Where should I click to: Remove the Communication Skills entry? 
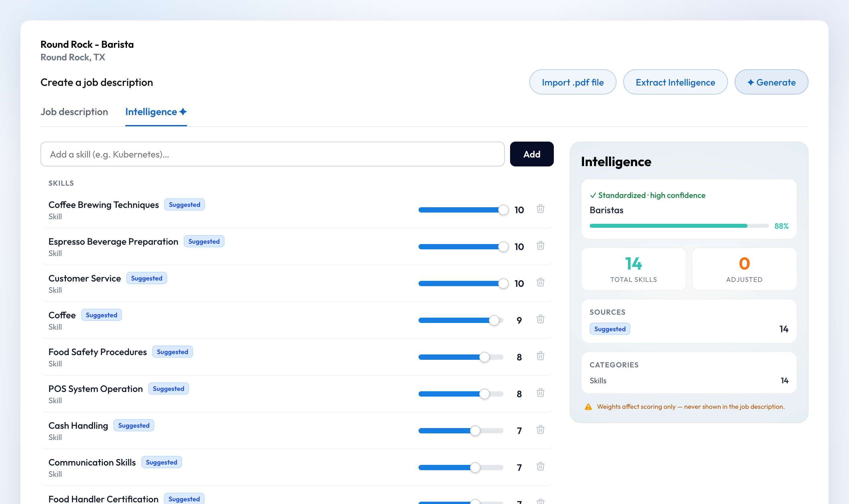(540, 466)
